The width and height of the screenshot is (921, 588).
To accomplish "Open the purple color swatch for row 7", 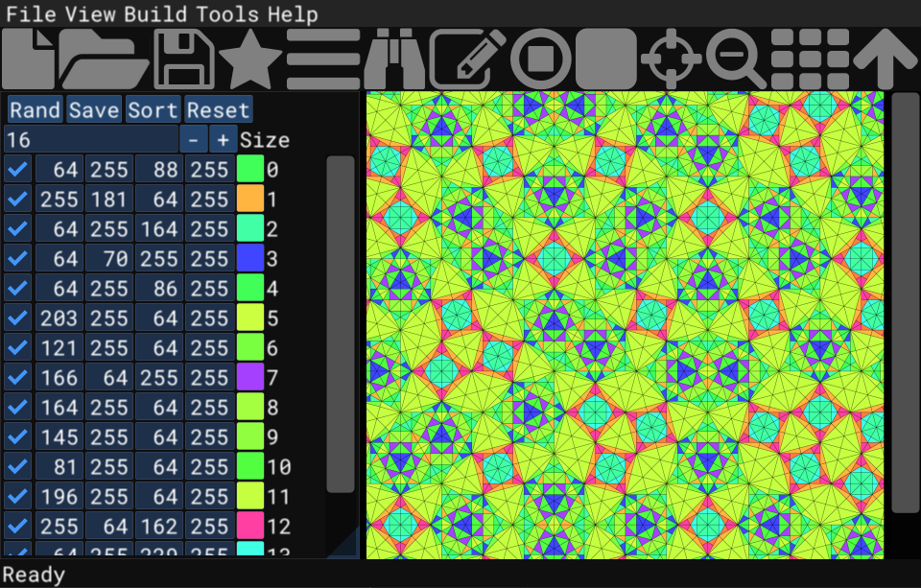I will click(249, 378).
